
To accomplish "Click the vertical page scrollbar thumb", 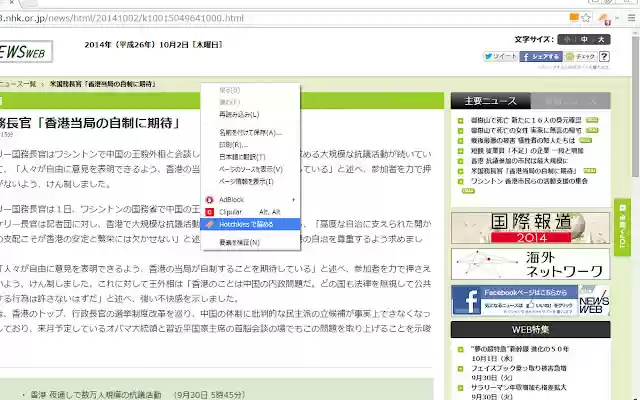I will (x=636, y=106).
